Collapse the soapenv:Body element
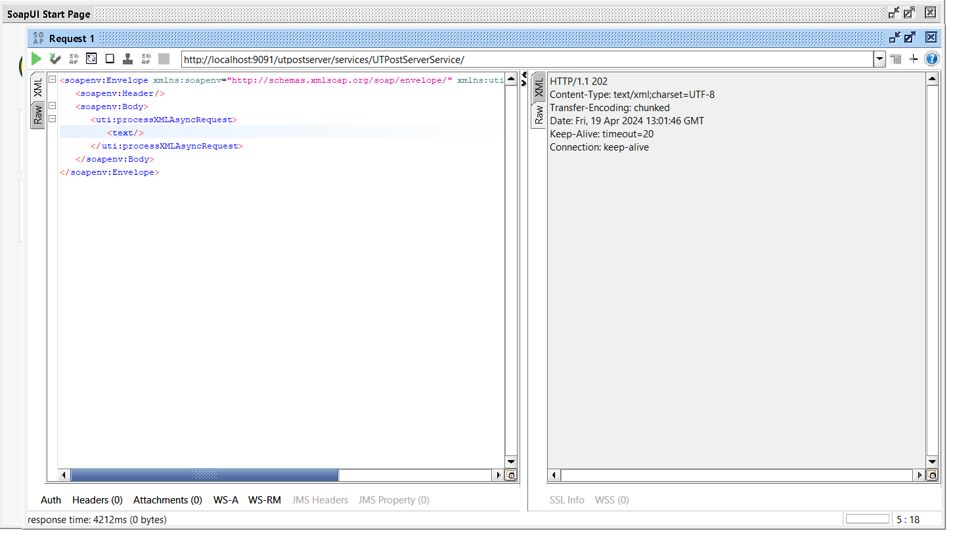980x533 pixels. (52, 106)
